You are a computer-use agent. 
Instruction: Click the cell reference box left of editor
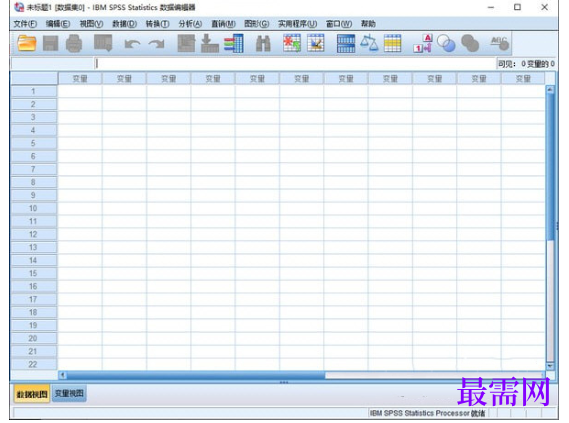point(52,64)
